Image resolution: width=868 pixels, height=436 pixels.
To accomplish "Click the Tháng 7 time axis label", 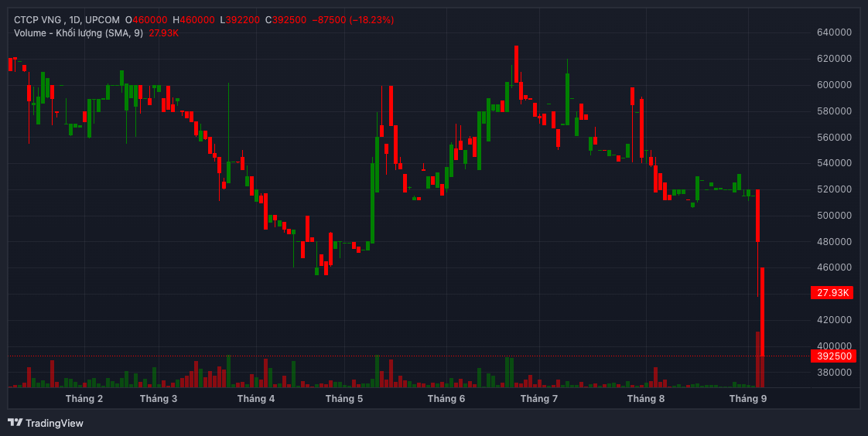I will point(539,399).
